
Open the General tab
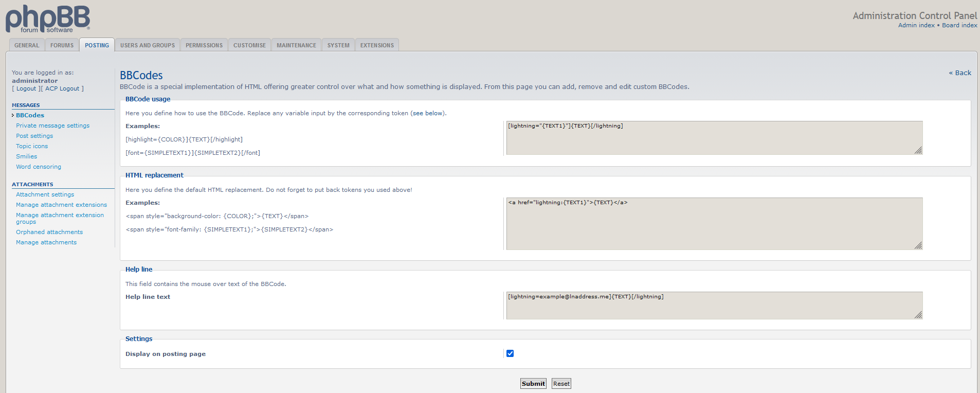(x=27, y=45)
